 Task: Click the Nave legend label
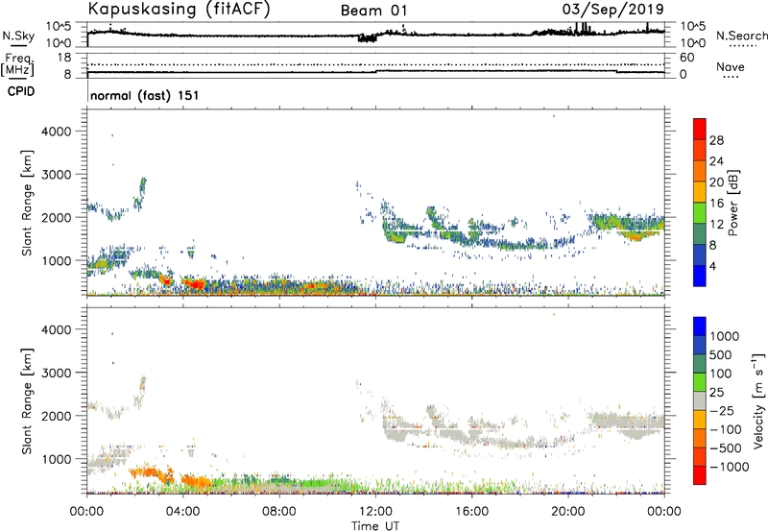click(731, 67)
